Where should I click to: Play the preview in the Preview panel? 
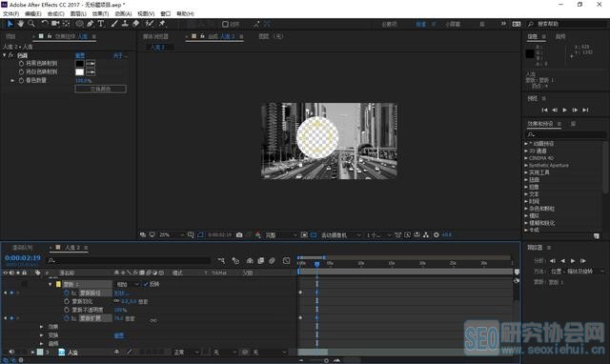(x=565, y=110)
